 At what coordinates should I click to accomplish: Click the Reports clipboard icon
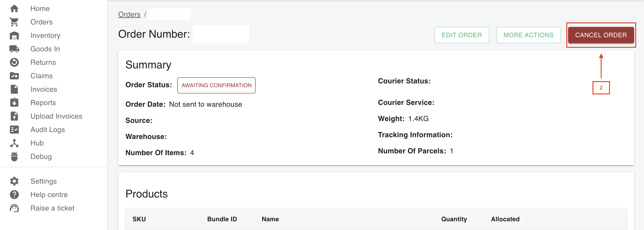(14, 103)
